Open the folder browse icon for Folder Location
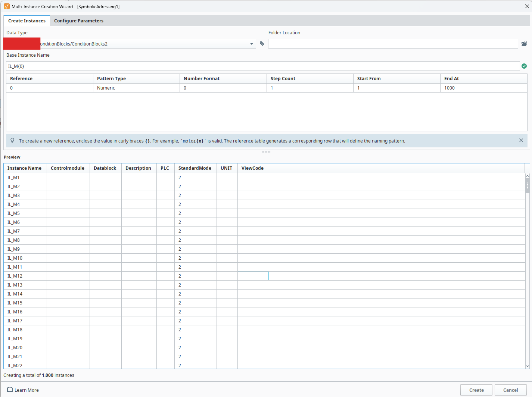This screenshot has width=532, height=397. [x=524, y=44]
